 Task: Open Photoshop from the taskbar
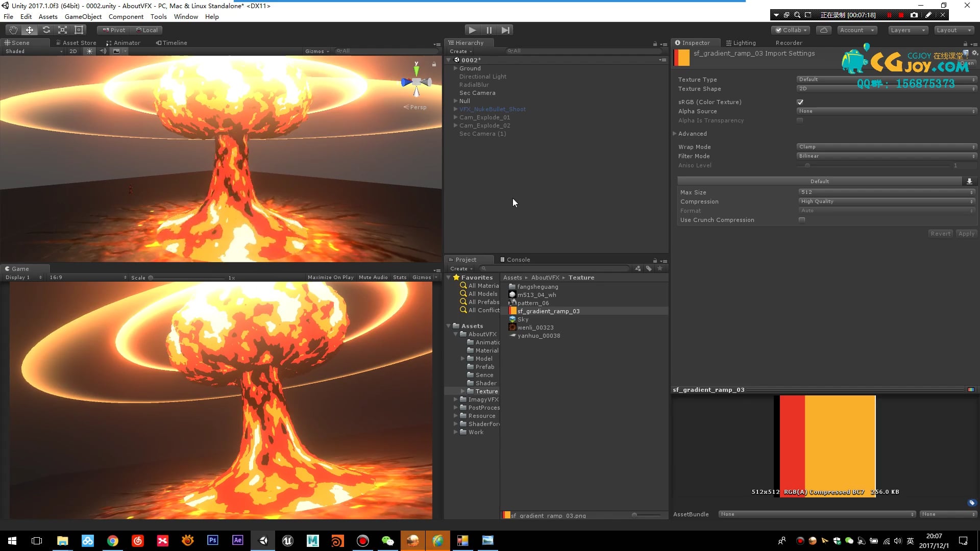click(212, 540)
